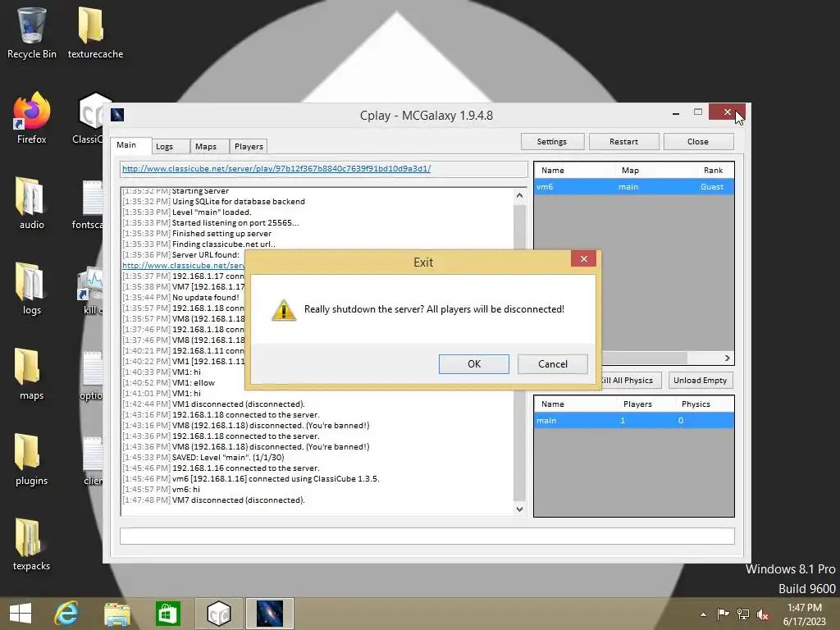
Task: Open the texpacks folder on desktop
Action: click(32, 545)
